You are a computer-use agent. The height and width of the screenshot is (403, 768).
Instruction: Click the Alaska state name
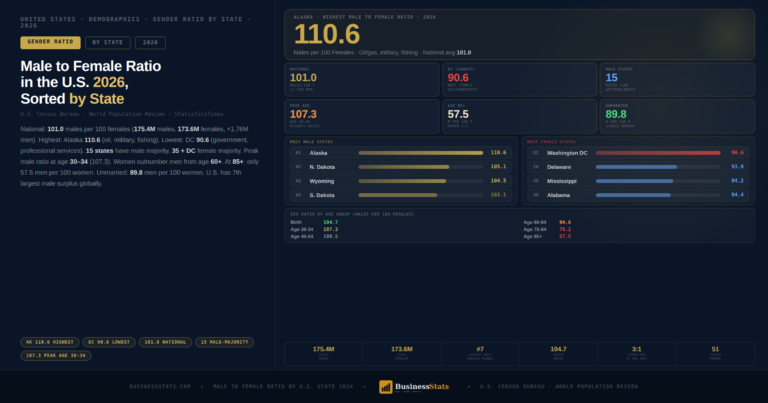click(318, 153)
